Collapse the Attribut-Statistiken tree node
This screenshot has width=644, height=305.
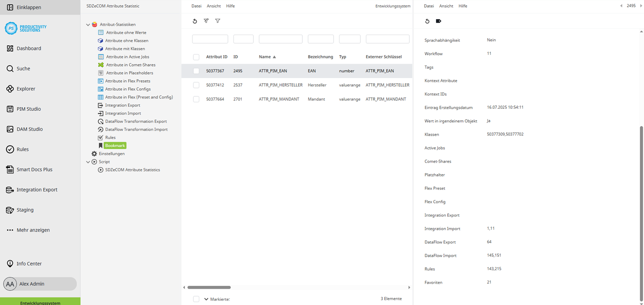(x=88, y=24)
